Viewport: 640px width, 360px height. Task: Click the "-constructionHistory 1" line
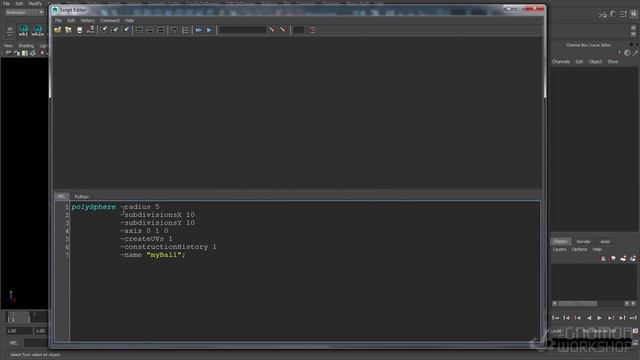(168, 247)
